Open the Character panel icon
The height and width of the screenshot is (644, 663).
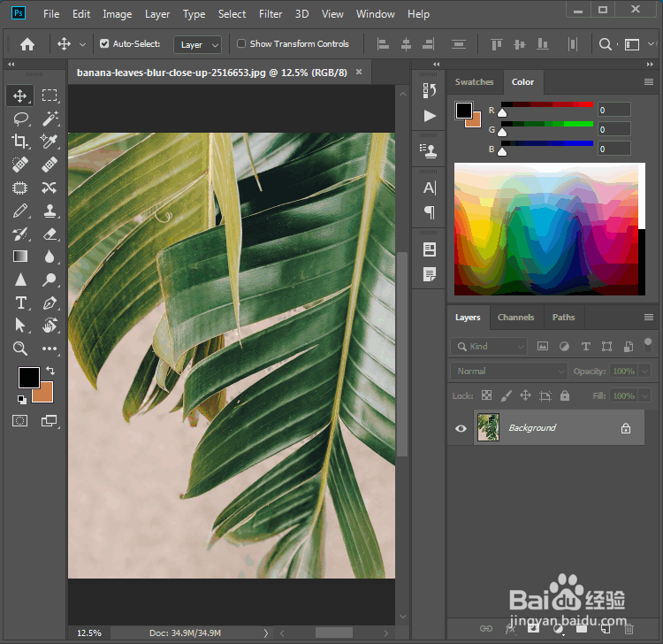pyautogui.click(x=429, y=188)
